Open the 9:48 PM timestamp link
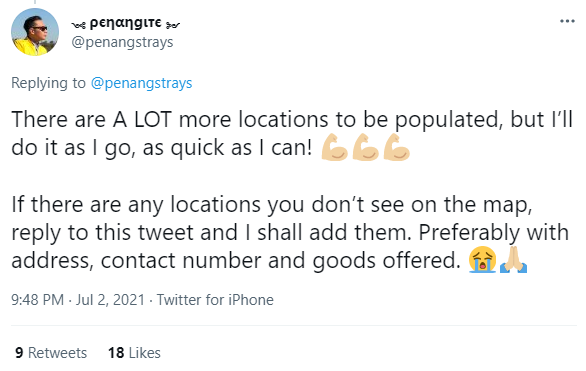586x371 pixels. pos(37,300)
